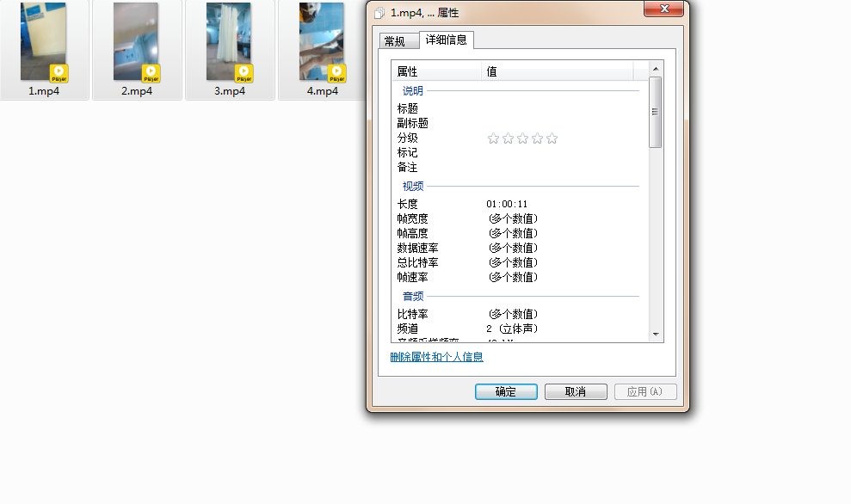Select the 1.mp4 video thumbnail
The image size is (851, 504).
[x=43, y=41]
